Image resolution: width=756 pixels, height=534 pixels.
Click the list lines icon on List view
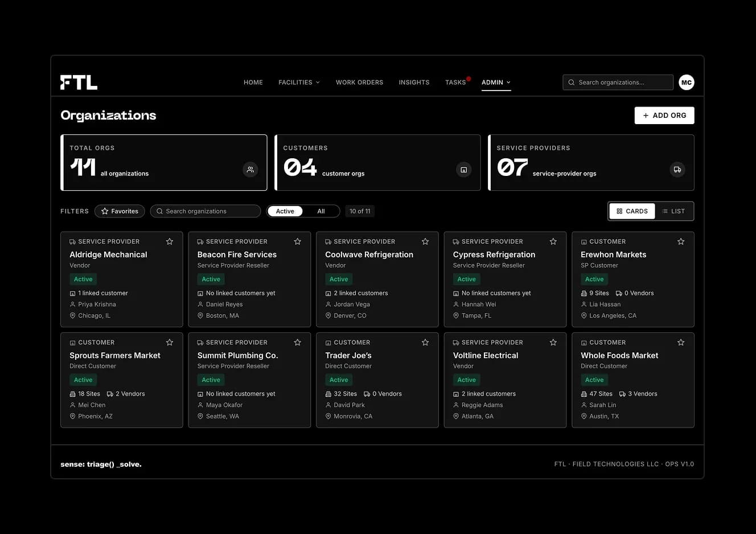pyautogui.click(x=665, y=211)
